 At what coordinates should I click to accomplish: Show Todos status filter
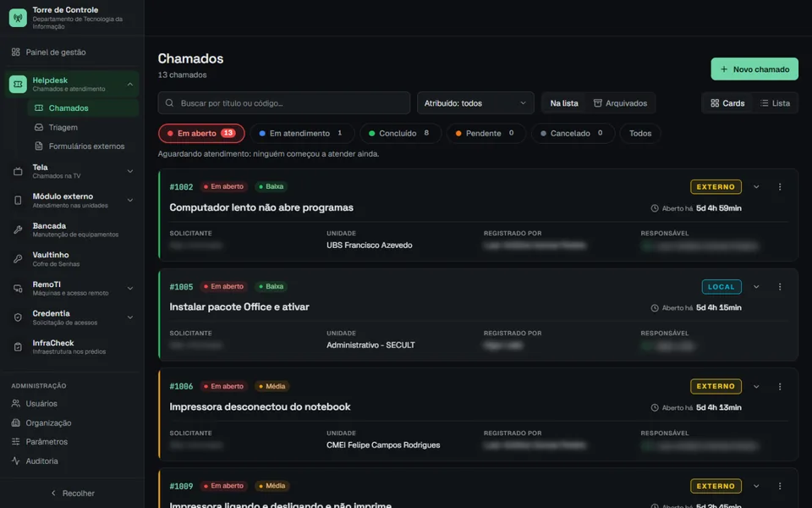[x=640, y=133]
